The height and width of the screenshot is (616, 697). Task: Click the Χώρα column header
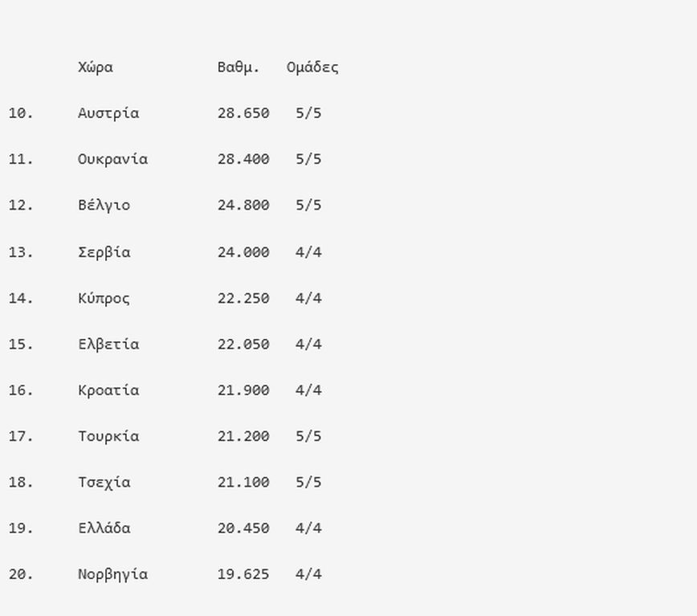[x=96, y=67]
